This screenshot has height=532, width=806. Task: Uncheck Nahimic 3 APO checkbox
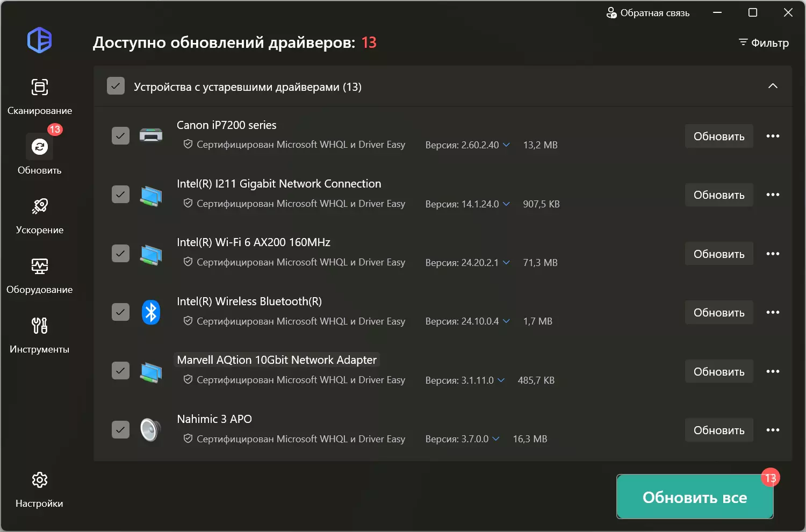click(120, 429)
